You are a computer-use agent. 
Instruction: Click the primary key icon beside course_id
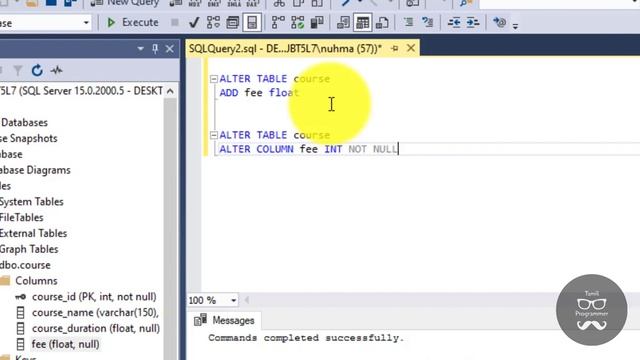(x=20, y=297)
